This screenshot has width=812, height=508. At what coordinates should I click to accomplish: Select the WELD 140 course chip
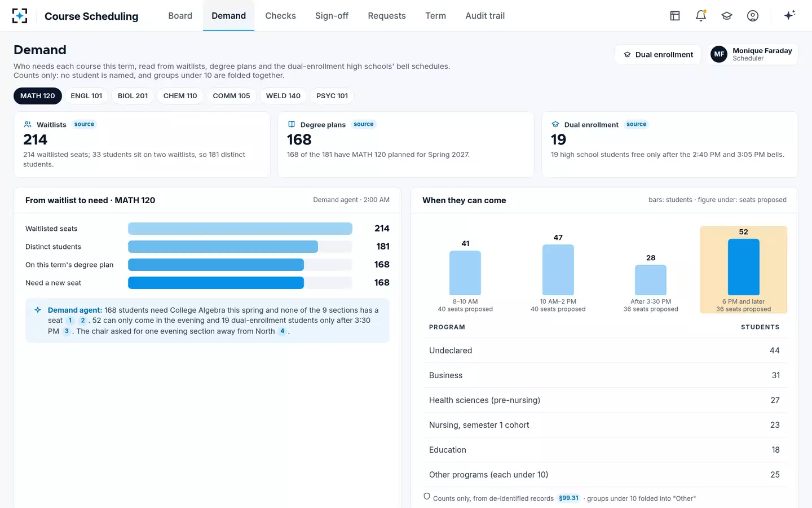coord(283,96)
